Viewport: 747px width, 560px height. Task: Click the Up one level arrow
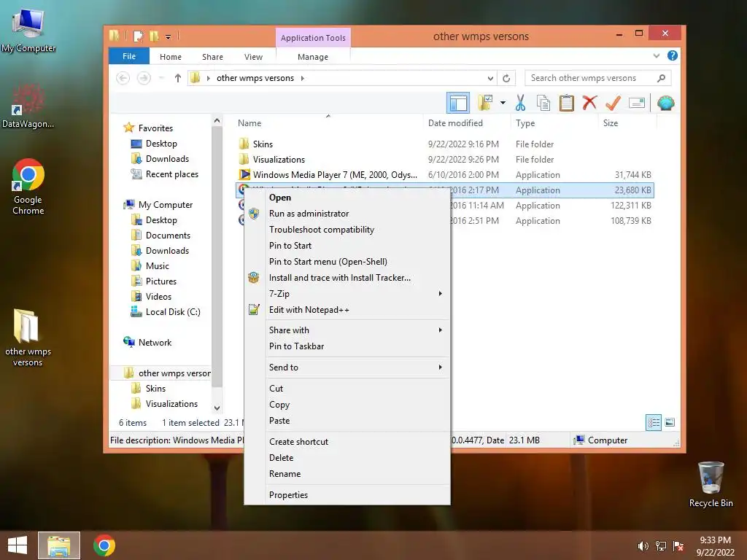(x=178, y=78)
